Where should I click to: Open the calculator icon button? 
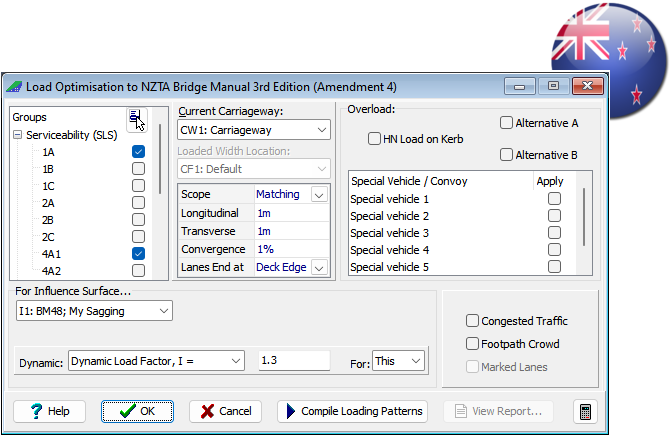point(585,412)
